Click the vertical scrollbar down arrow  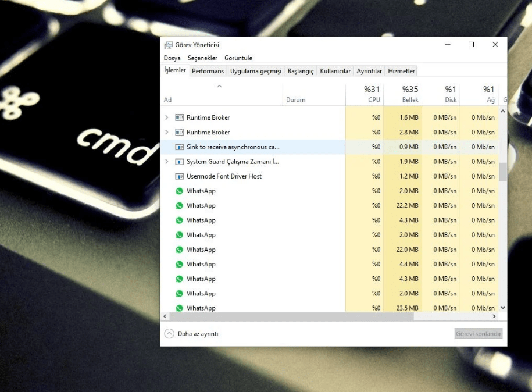(503, 308)
